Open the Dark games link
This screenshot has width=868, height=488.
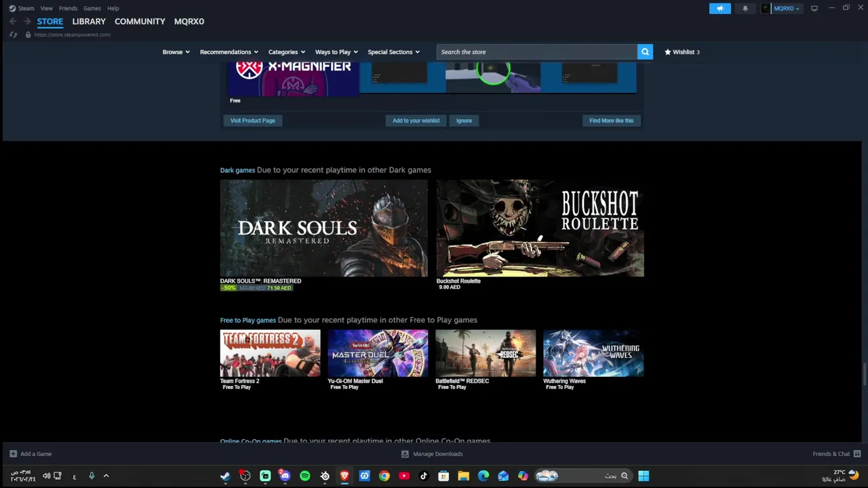point(237,170)
